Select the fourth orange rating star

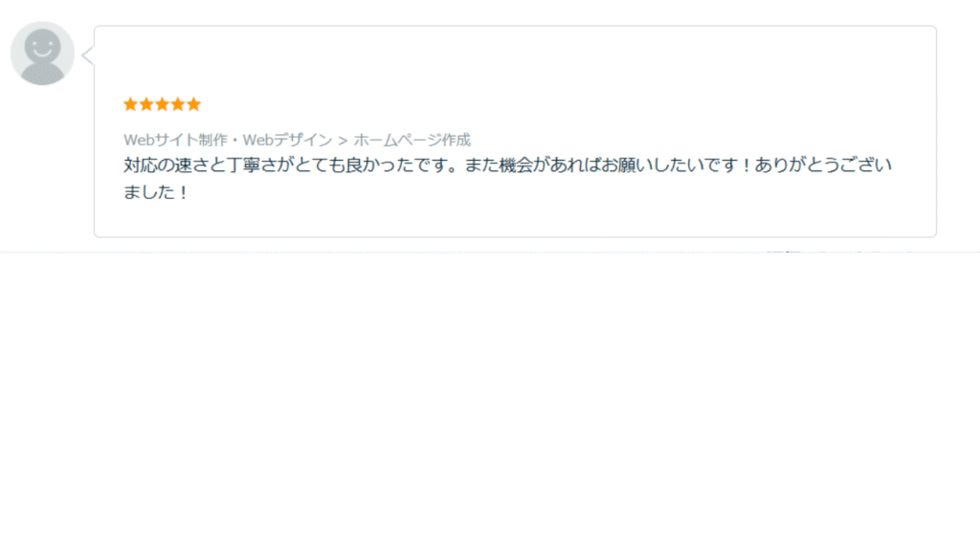[177, 104]
